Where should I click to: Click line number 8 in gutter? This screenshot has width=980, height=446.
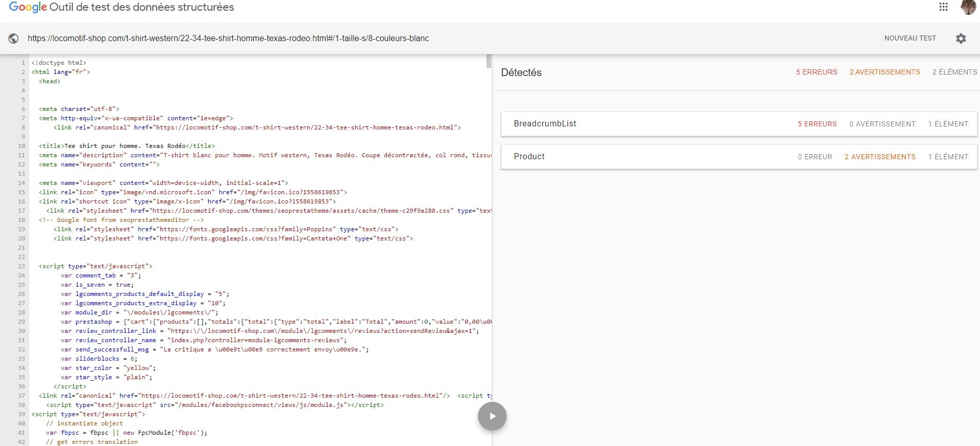tap(23, 127)
